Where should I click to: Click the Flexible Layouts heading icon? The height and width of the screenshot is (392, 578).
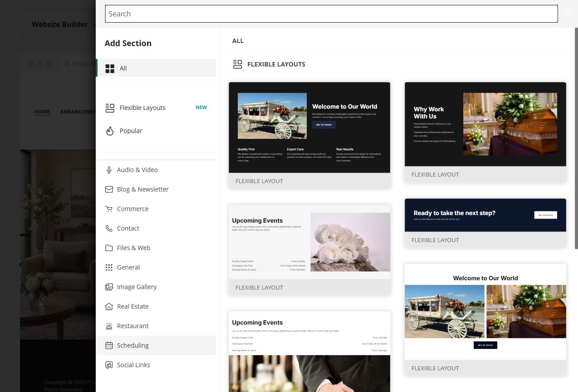(x=238, y=64)
